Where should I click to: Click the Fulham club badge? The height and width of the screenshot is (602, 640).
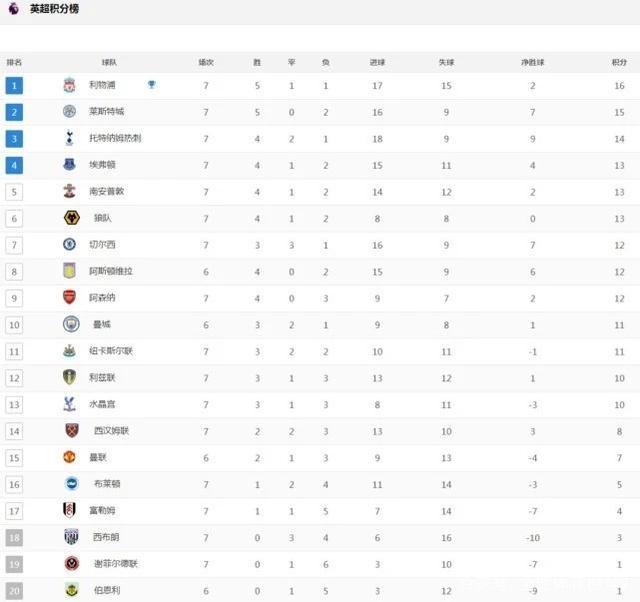[69, 509]
